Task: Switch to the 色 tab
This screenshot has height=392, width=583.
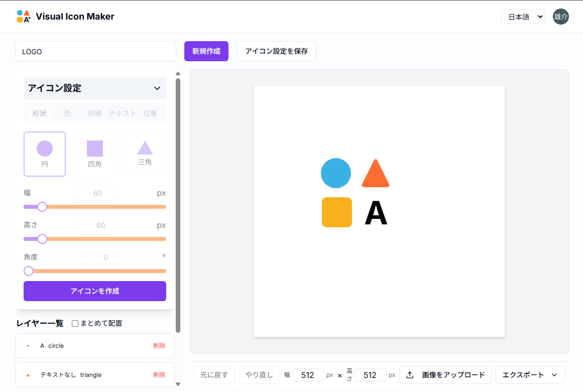Action: [67, 113]
